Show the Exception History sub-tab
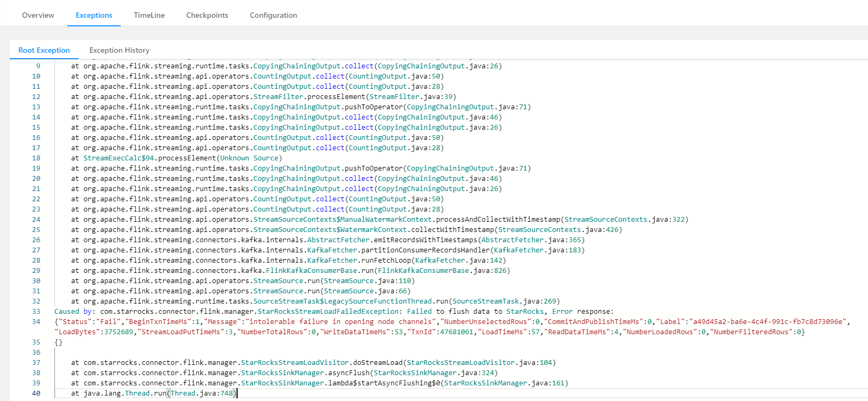 click(x=119, y=50)
